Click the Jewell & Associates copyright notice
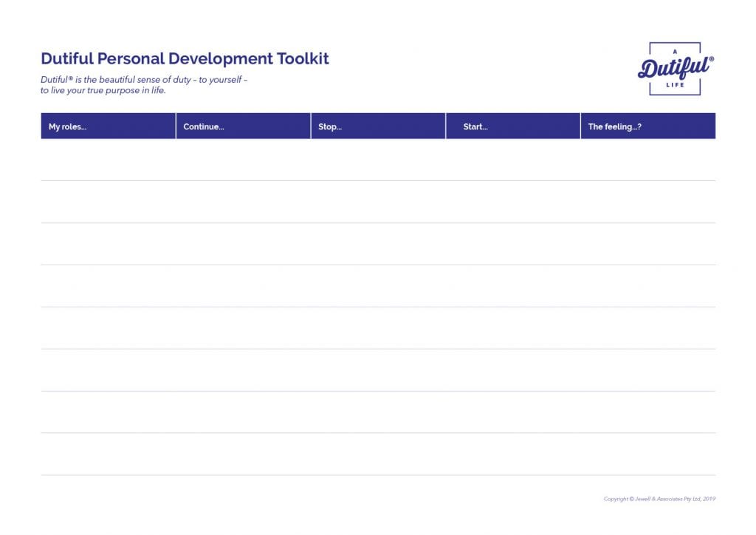 (659, 499)
